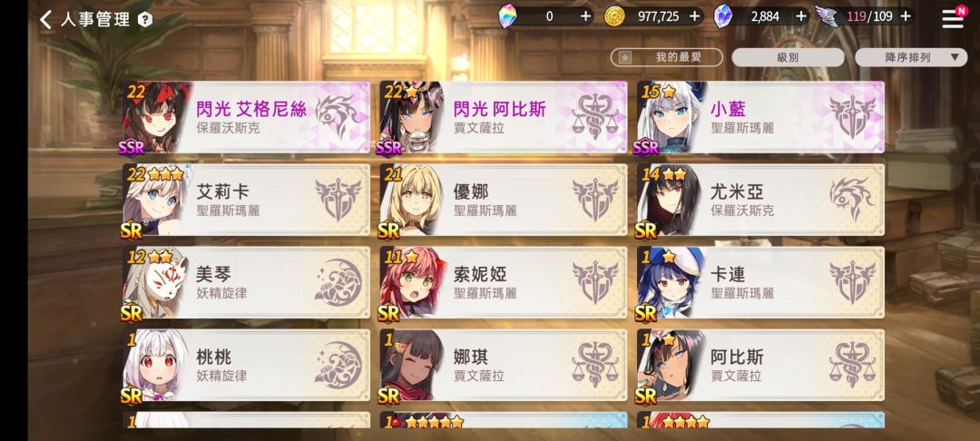Open the help question mark icon
980x441 pixels.
(145, 19)
